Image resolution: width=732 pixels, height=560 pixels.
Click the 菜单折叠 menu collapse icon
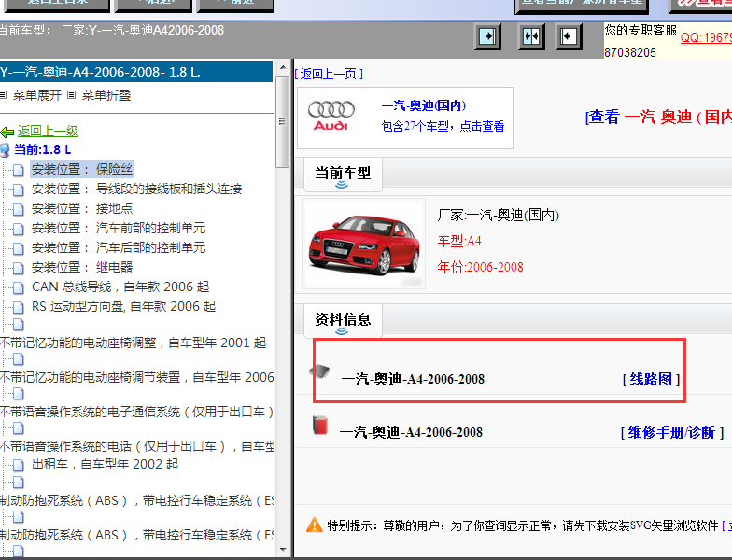[x=71, y=95]
